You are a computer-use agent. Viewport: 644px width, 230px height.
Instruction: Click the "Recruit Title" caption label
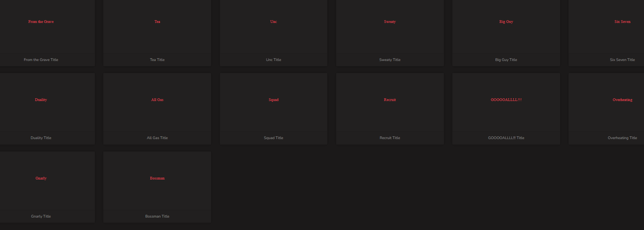tap(390, 138)
